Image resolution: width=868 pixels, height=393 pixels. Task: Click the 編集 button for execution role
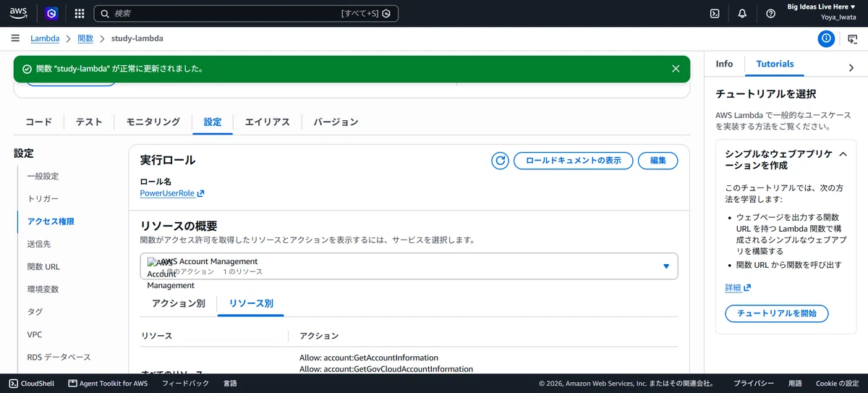(658, 161)
